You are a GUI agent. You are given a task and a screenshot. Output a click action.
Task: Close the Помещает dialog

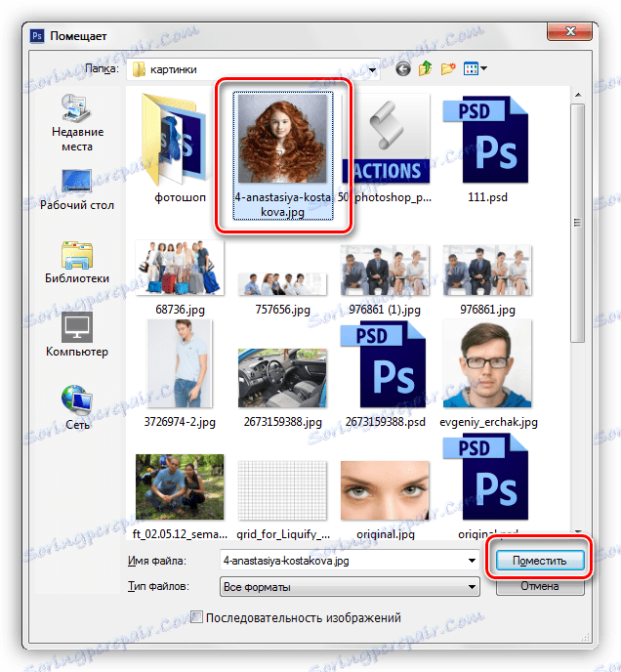570,31
